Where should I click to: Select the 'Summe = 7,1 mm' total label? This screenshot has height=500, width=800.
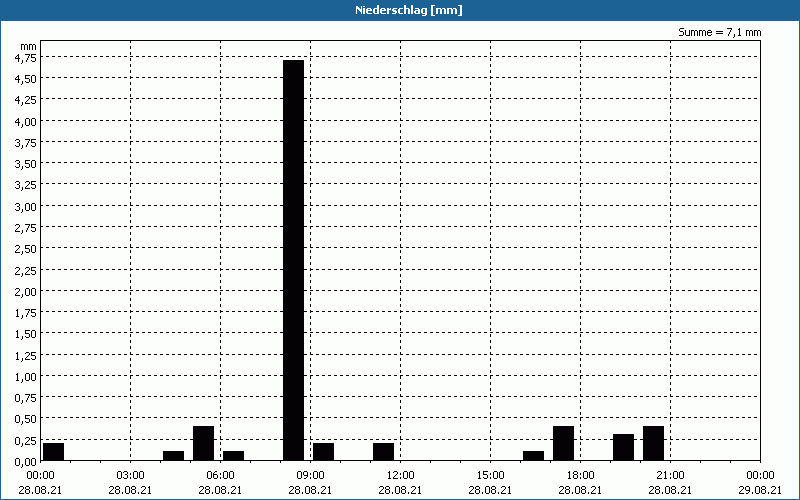click(719, 32)
